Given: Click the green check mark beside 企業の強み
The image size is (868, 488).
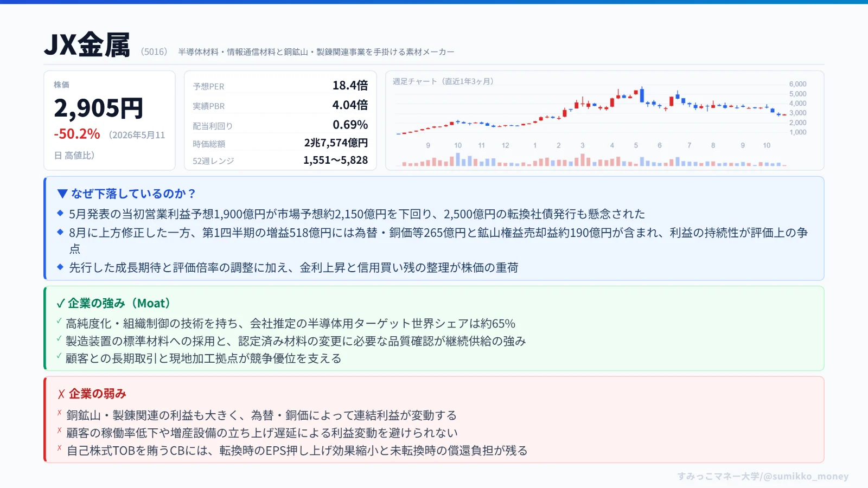Looking at the screenshot, I should [x=61, y=304].
